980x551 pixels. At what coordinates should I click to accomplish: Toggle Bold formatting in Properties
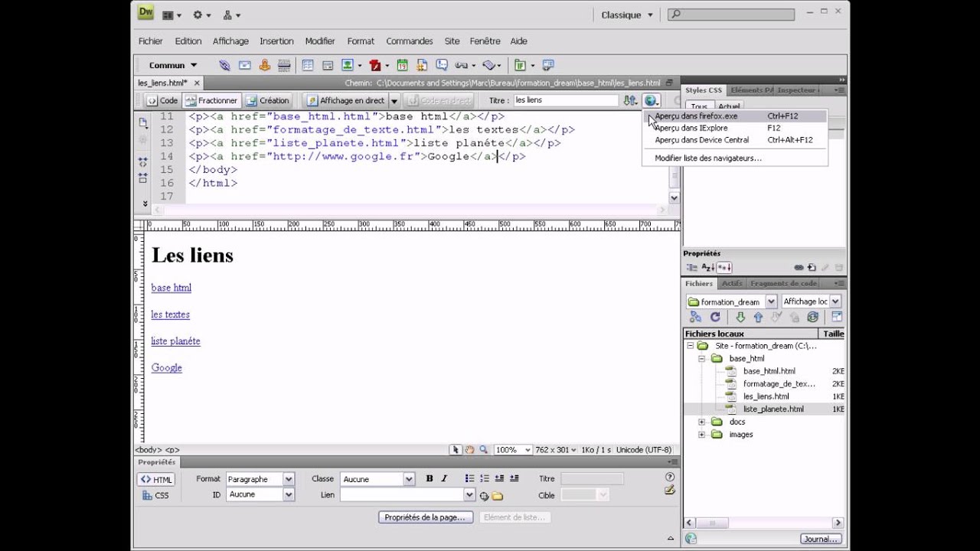[x=430, y=479]
